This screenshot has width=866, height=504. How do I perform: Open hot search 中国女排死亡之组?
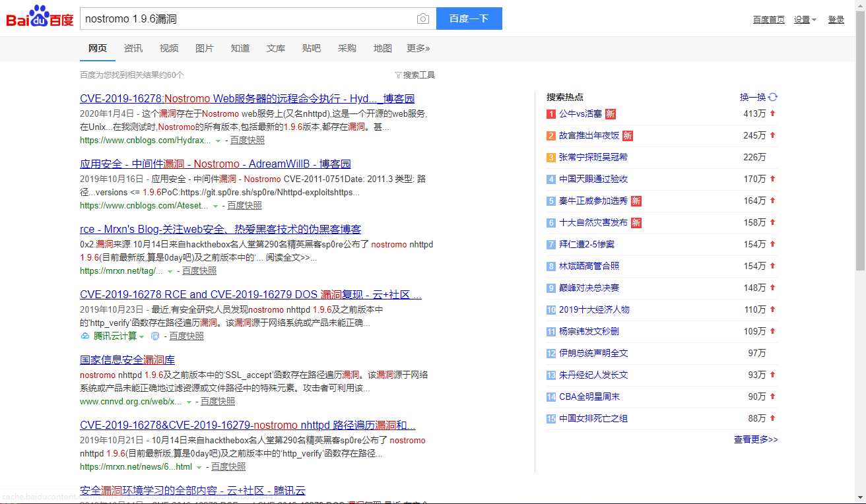(593, 419)
